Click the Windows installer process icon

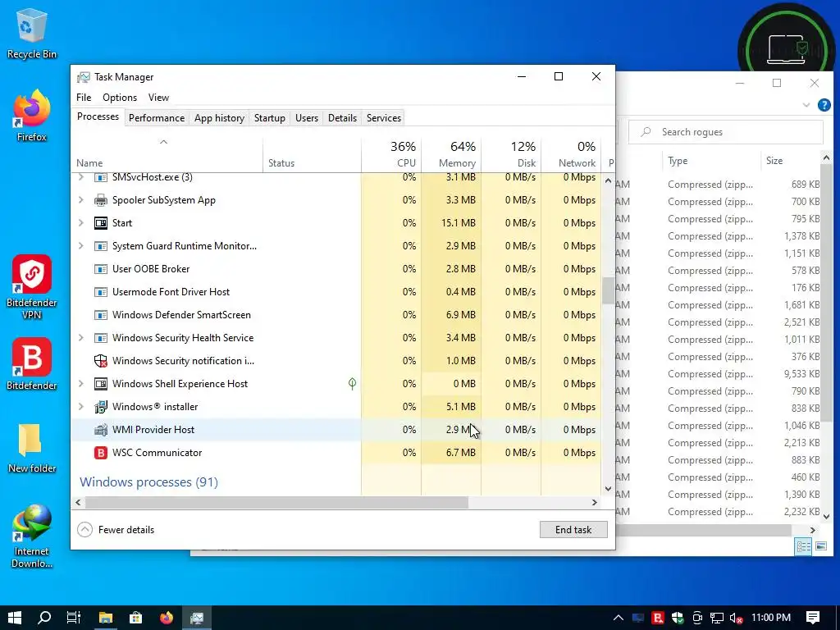coord(101,407)
